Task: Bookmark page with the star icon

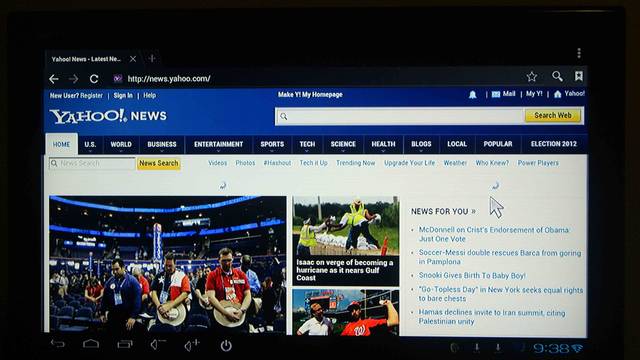Action: (x=531, y=76)
